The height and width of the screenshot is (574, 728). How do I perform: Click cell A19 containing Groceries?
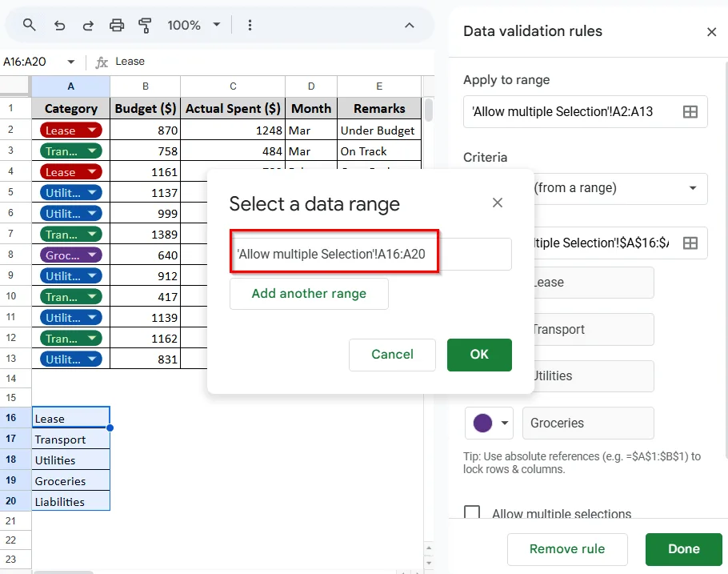(71, 481)
